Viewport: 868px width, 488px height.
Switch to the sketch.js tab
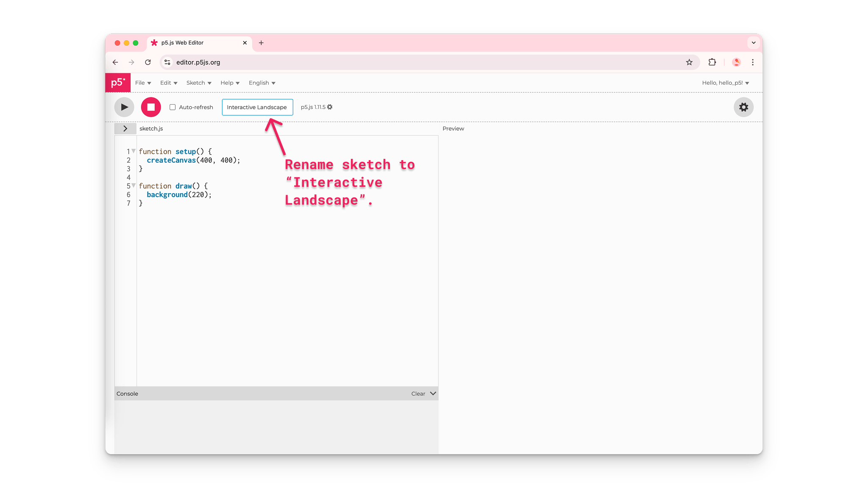click(x=151, y=128)
